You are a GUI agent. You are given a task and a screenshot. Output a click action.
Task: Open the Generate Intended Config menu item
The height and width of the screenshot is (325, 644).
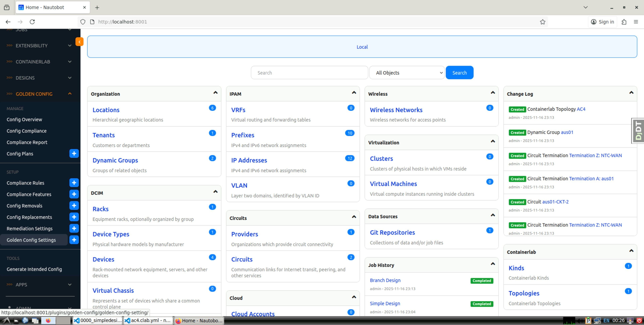coord(34,269)
